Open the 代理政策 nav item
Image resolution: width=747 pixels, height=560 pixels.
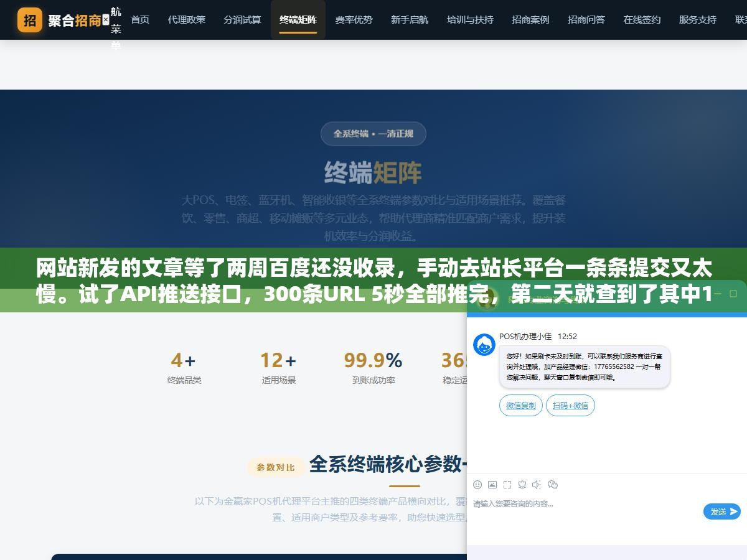coord(186,20)
